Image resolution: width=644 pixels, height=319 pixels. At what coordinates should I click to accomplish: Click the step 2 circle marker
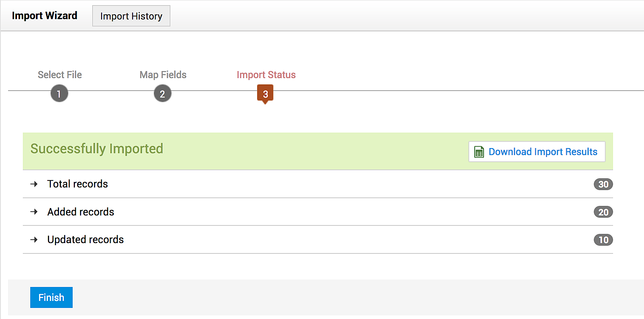coord(162,94)
